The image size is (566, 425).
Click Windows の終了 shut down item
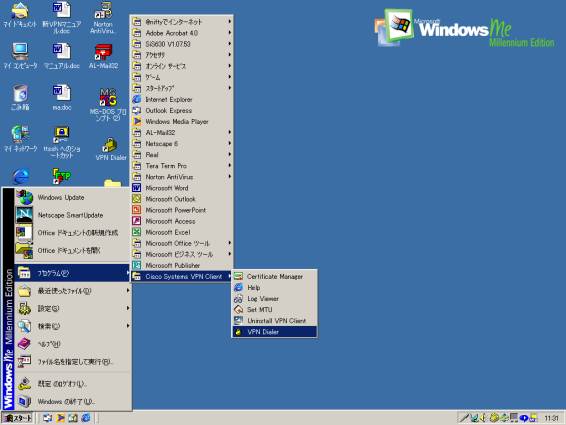click(73, 401)
